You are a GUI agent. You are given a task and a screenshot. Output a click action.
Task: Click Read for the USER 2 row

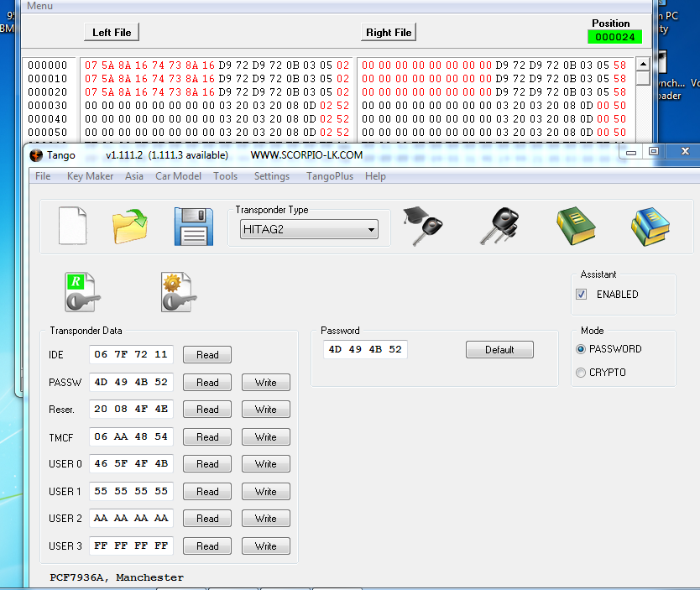(x=207, y=518)
